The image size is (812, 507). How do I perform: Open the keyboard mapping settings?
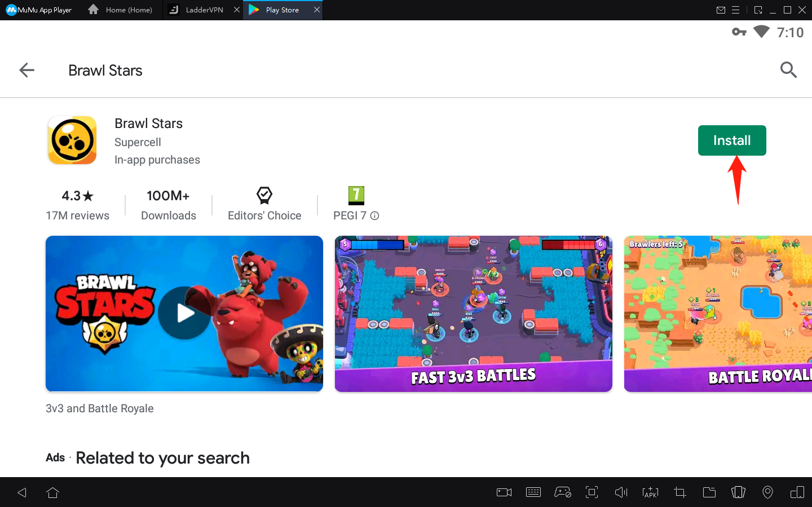pyautogui.click(x=533, y=492)
